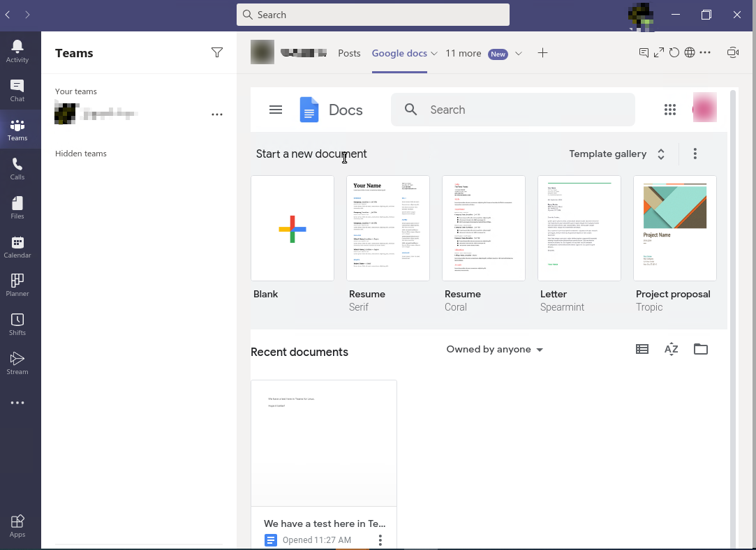The height and width of the screenshot is (550, 756).
Task: Create a Blank document
Action: click(292, 228)
